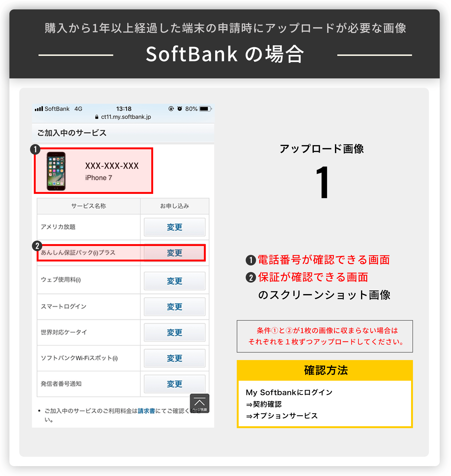The image size is (451, 476).
Task: Click the ct11.my.softbank.jp address bar
Action: [x=123, y=117]
